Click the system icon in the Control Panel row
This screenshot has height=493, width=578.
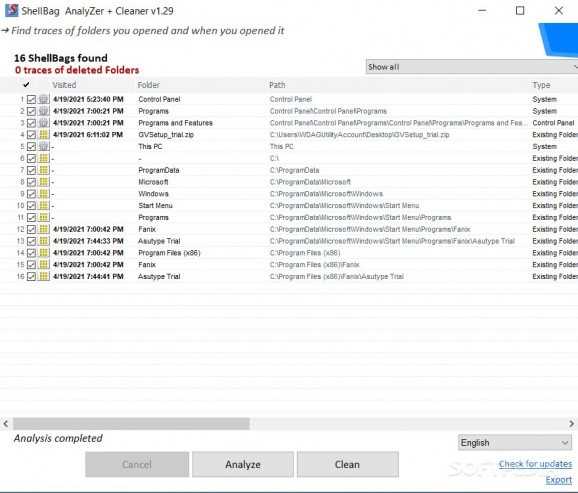click(44, 99)
